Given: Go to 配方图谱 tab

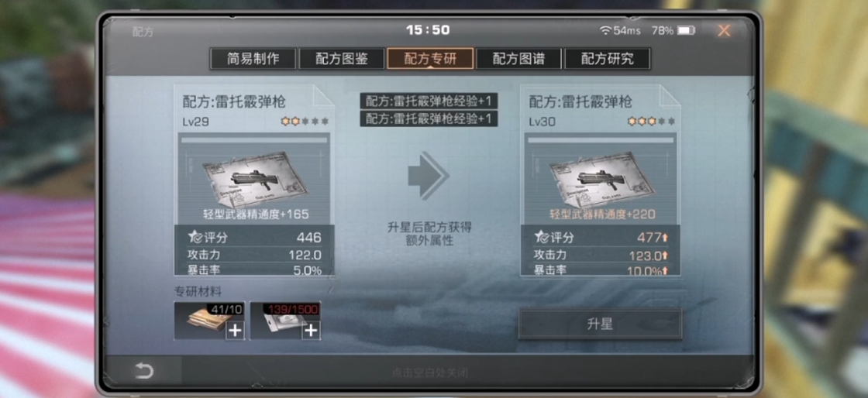Looking at the screenshot, I should [518, 59].
